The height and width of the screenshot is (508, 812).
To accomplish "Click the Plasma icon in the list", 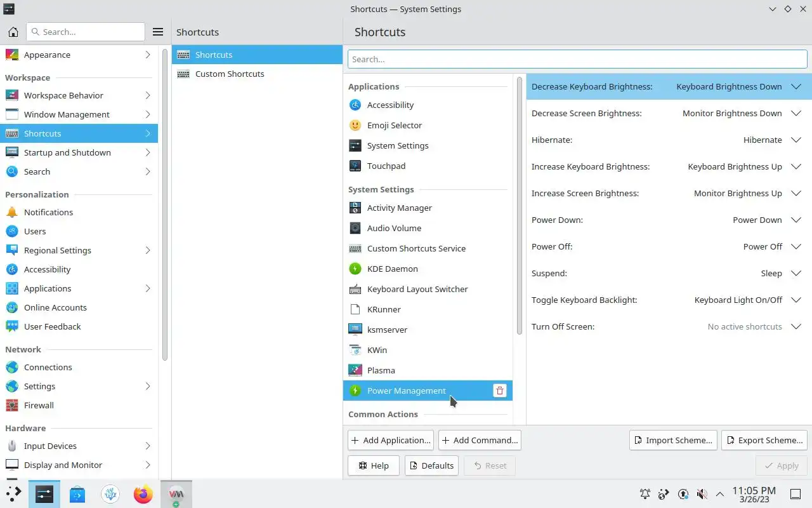I will tap(355, 370).
